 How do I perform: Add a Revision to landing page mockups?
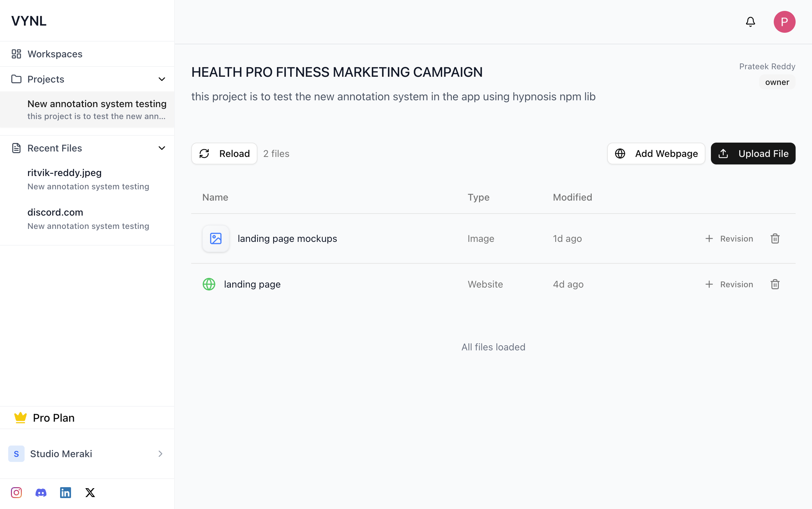pyautogui.click(x=729, y=238)
